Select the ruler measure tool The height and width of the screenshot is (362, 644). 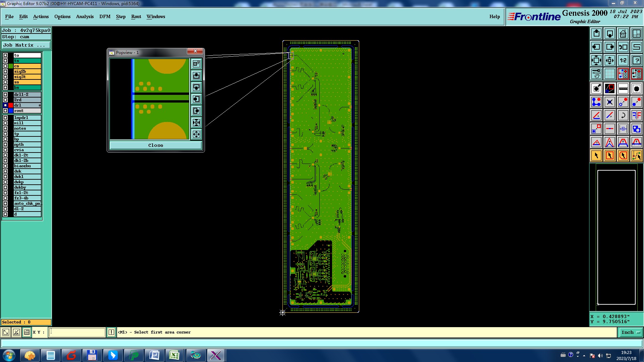click(623, 88)
